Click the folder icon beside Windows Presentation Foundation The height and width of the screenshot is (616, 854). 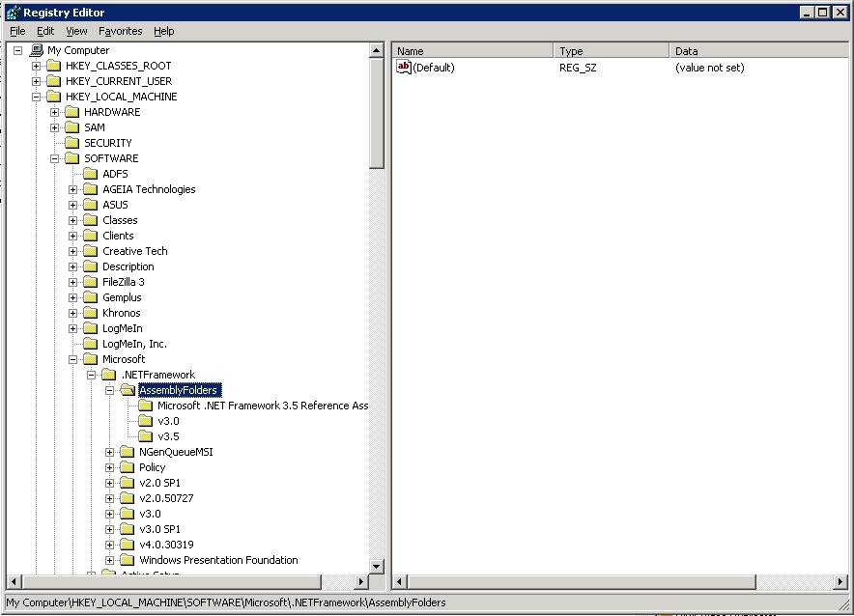pyautogui.click(x=127, y=560)
